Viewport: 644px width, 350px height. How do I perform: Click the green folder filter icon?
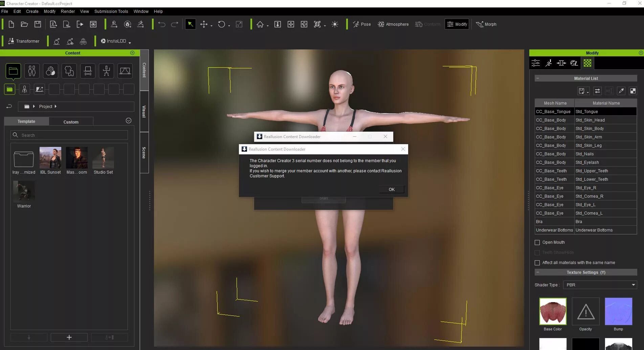[x=9, y=89]
